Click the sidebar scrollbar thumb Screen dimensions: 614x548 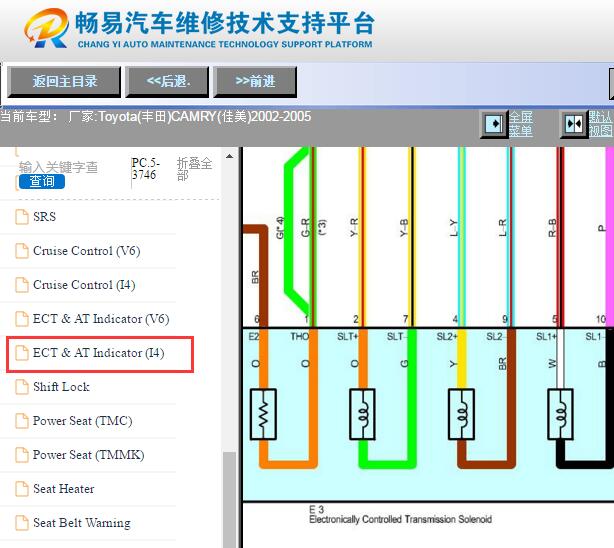tap(229, 500)
